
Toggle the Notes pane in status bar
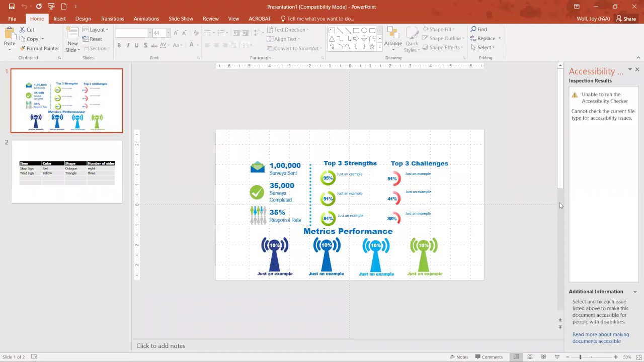(459, 357)
